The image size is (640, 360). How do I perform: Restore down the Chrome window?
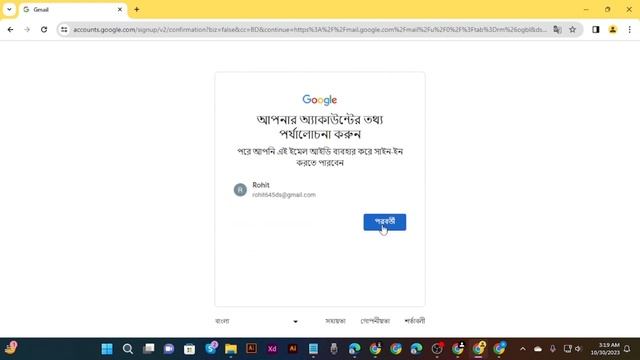(607, 9)
